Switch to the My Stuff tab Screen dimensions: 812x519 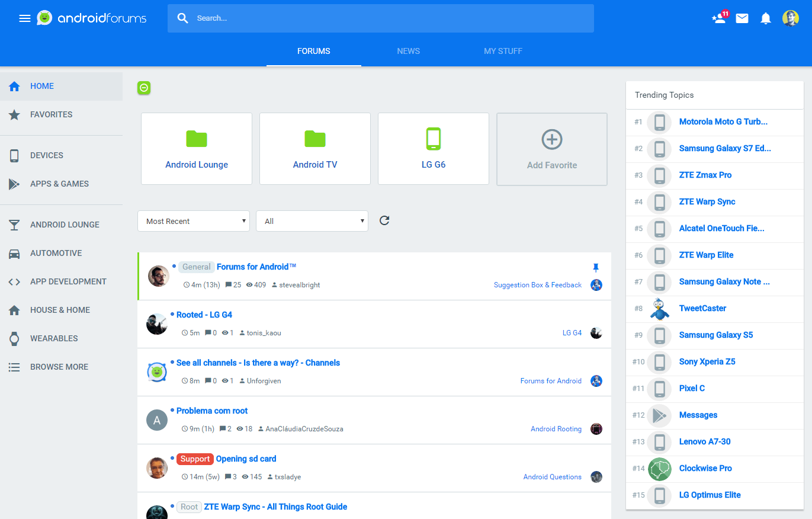503,51
